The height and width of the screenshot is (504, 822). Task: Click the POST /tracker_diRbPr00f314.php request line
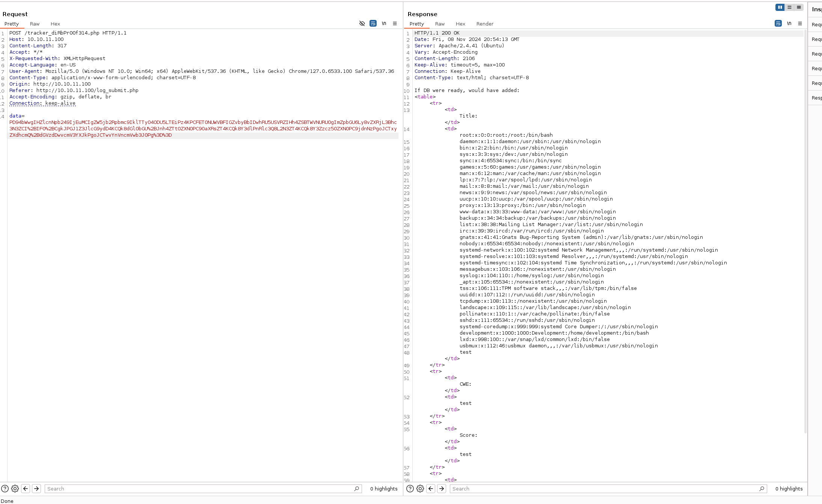click(x=68, y=33)
